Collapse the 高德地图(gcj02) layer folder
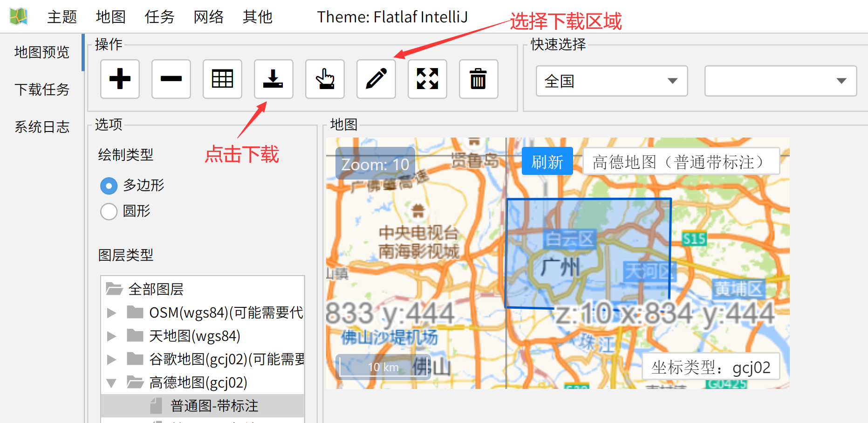 111,383
